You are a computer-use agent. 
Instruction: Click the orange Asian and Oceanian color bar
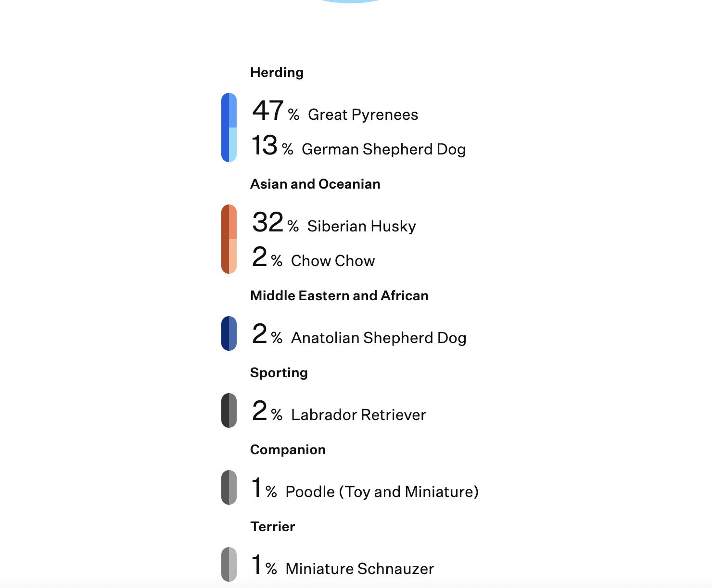(x=229, y=239)
